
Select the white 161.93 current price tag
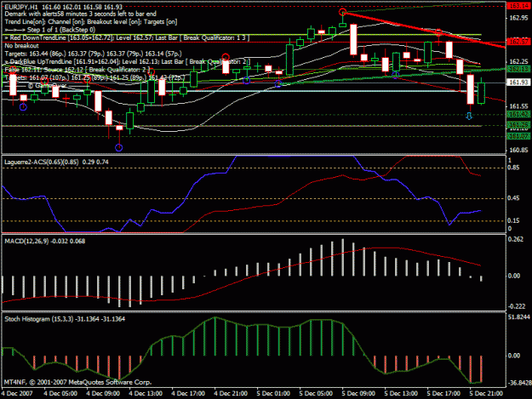click(x=518, y=83)
